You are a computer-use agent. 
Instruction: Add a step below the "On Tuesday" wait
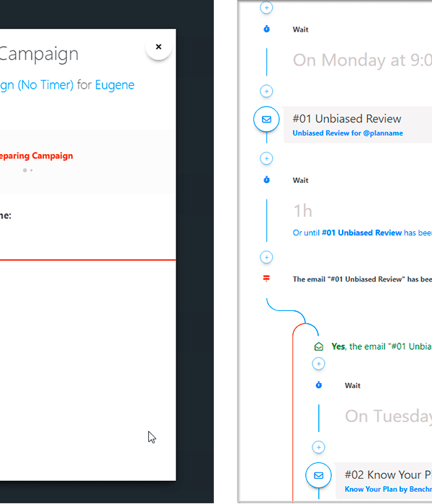[319, 448]
